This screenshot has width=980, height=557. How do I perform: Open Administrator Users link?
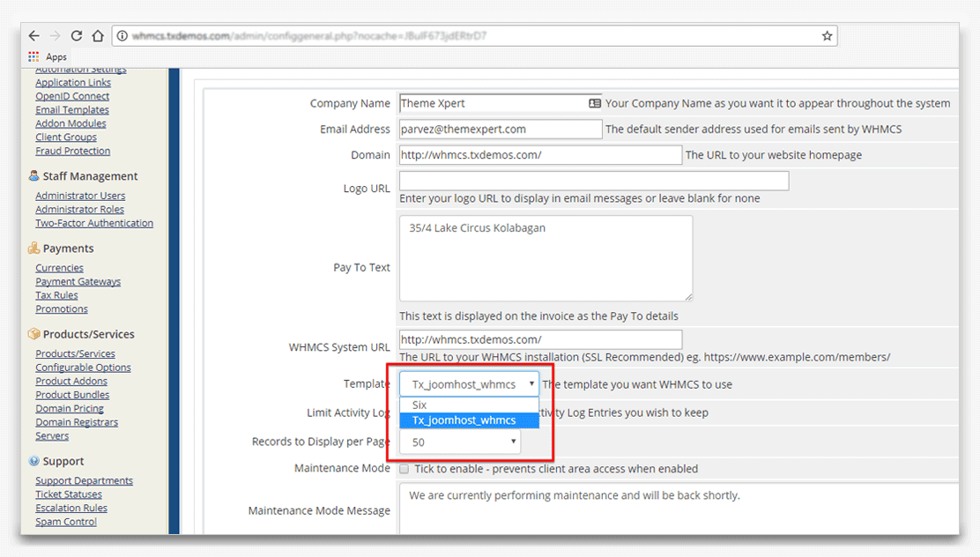80,196
